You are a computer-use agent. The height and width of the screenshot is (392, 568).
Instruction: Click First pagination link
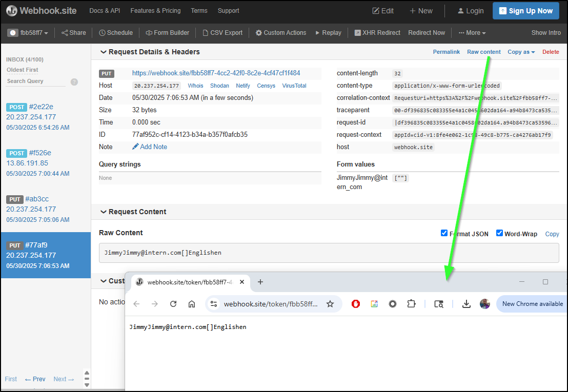point(11,379)
